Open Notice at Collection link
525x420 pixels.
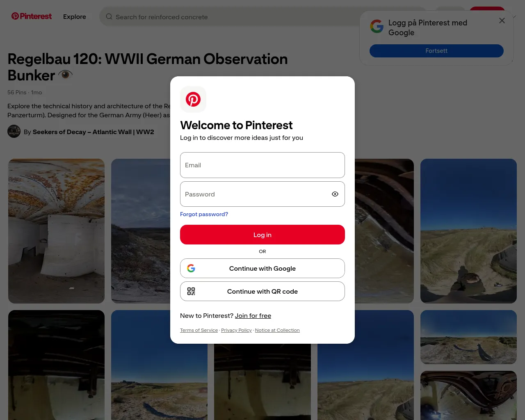(x=277, y=330)
